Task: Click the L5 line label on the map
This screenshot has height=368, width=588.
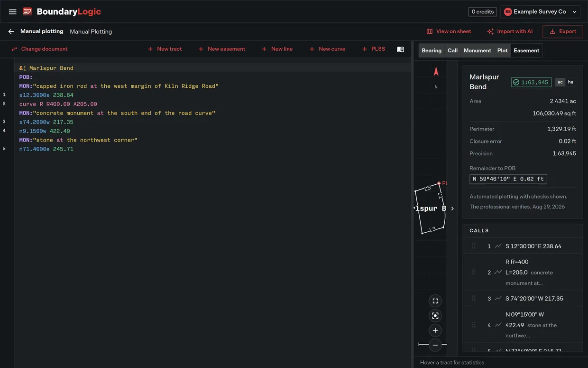Action: (427, 189)
